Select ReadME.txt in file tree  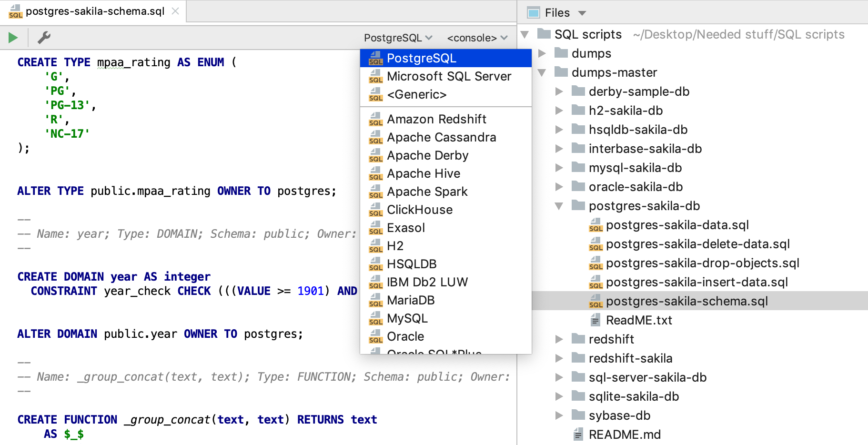pos(639,320)
